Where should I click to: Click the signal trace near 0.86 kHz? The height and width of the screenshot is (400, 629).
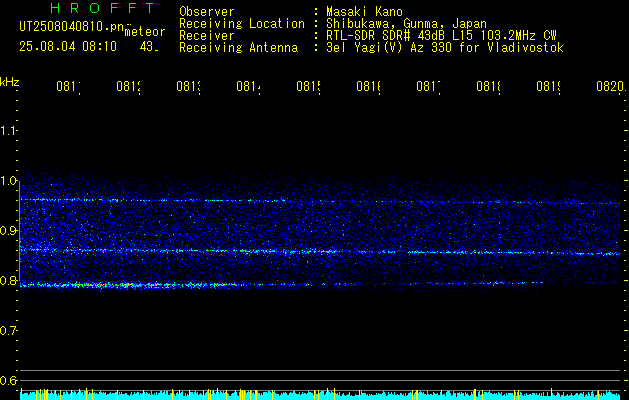tap(320, 252)
